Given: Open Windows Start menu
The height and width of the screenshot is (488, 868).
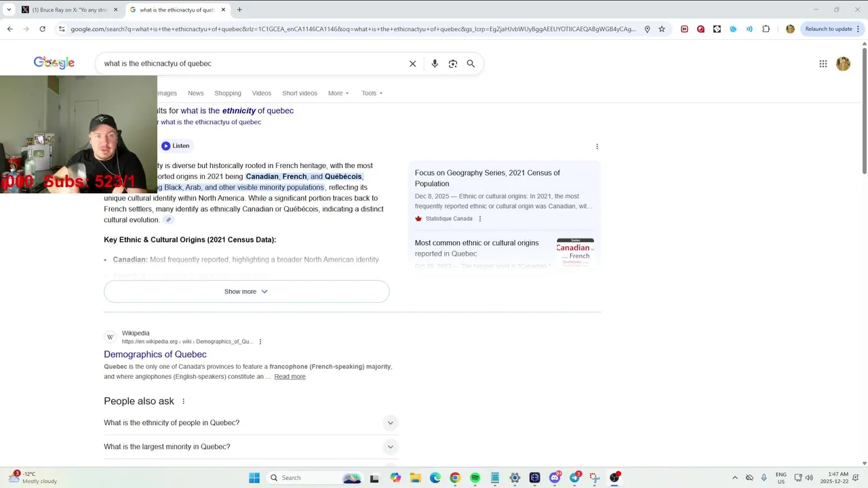Looking at the screenshot, I should point(254,478).
